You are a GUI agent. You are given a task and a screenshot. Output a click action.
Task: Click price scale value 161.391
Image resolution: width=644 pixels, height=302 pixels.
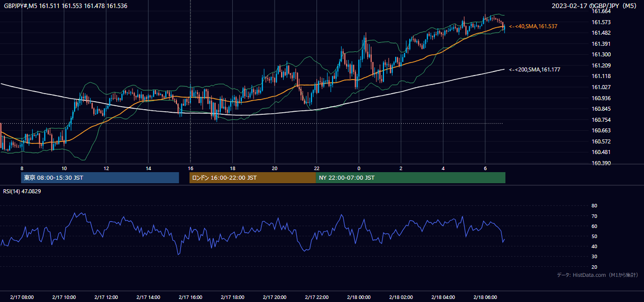[601, 44]
